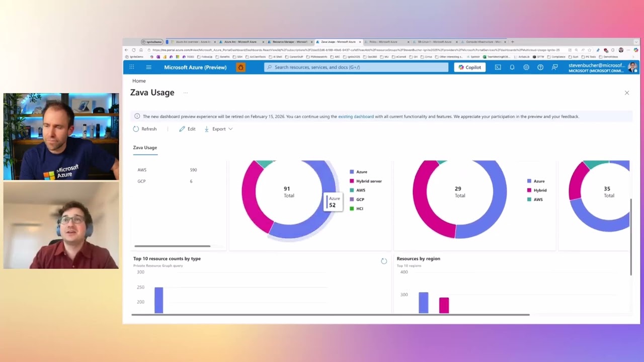
Task: Click the IgniteDemo bookmark folder
Action: click(135, 57)
